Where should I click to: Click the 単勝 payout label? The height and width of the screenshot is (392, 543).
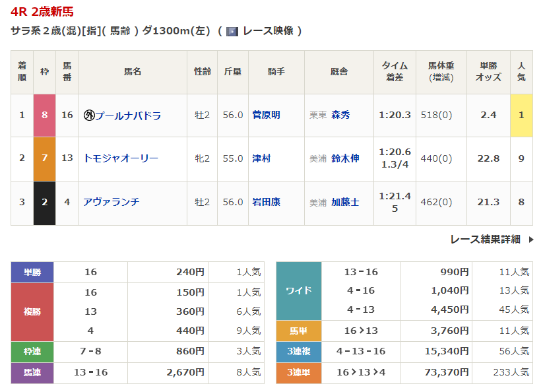[x=32, y=272]
